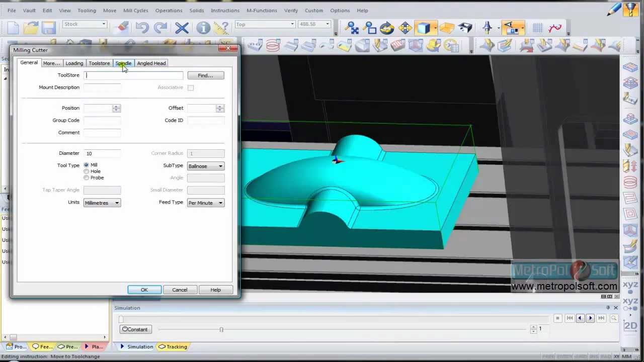The width and height of the screenshot is (644, 362).
Task: Select the Mill tool type radio button
Action: click(87, 165)
